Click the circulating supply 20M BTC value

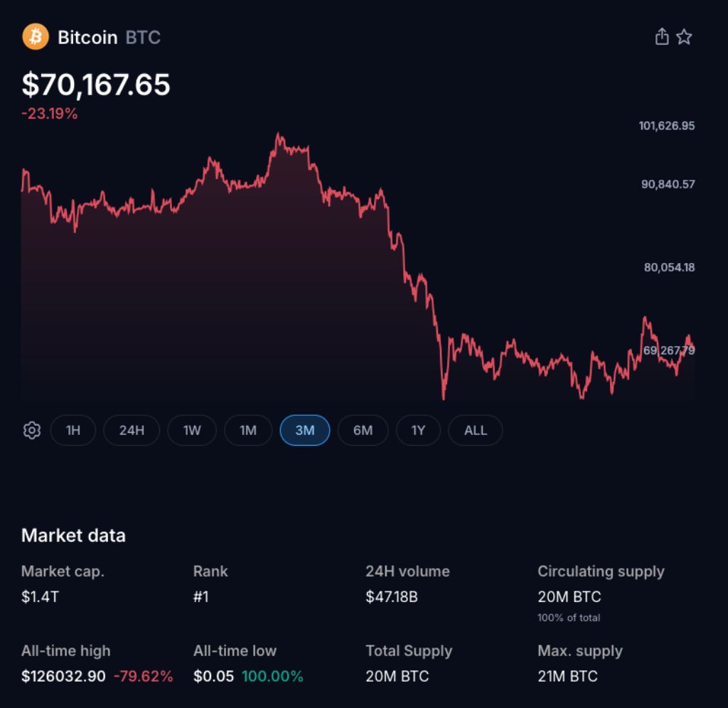569,597
